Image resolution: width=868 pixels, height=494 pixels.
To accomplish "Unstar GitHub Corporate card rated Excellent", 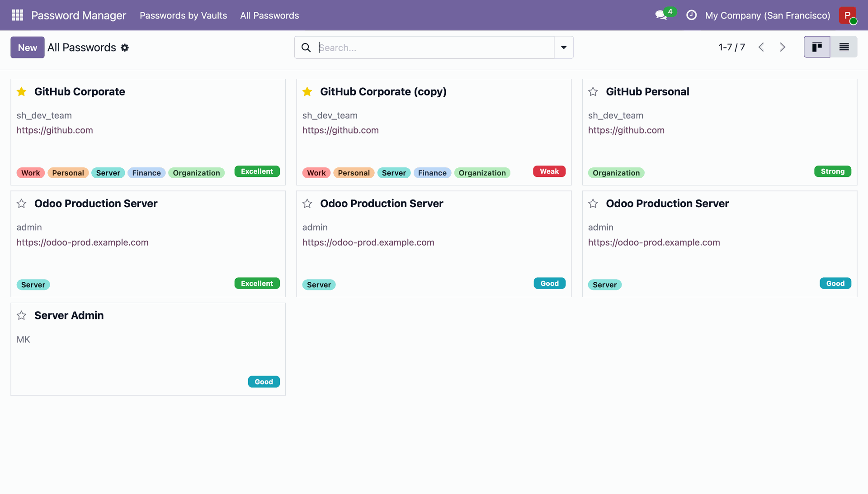I will pos(22,92).
